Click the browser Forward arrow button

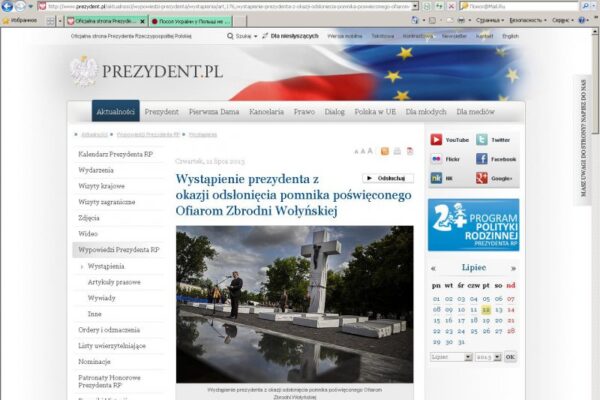click(x=20, y=6)
